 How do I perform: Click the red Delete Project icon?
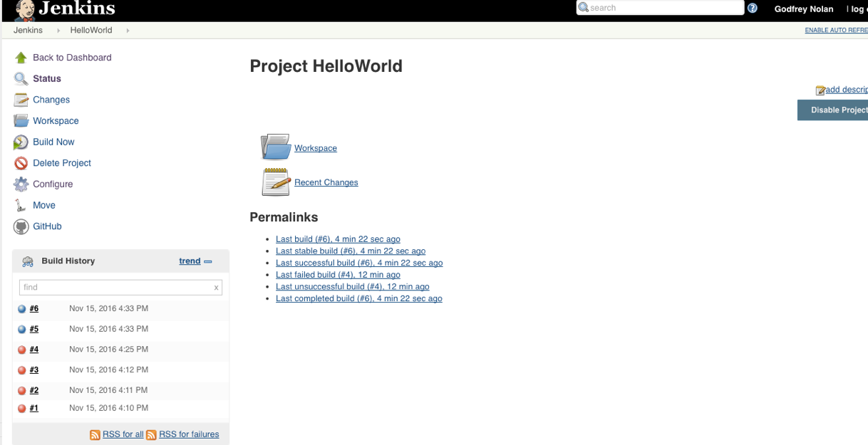coord(21,163)
